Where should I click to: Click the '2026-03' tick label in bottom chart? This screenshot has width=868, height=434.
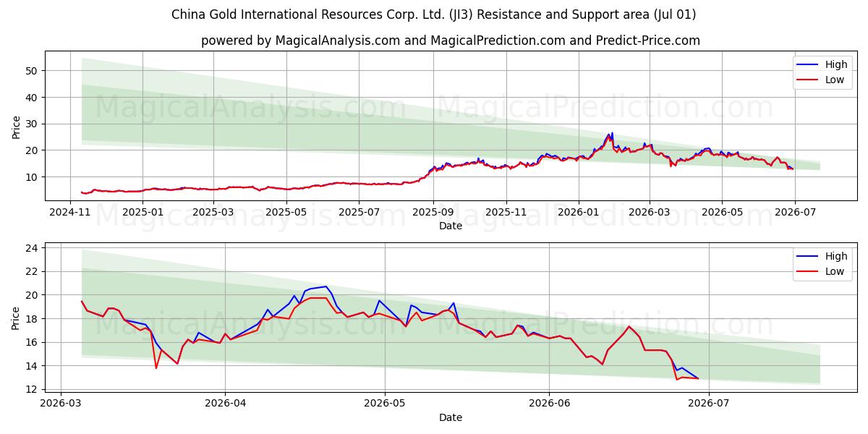61,404
